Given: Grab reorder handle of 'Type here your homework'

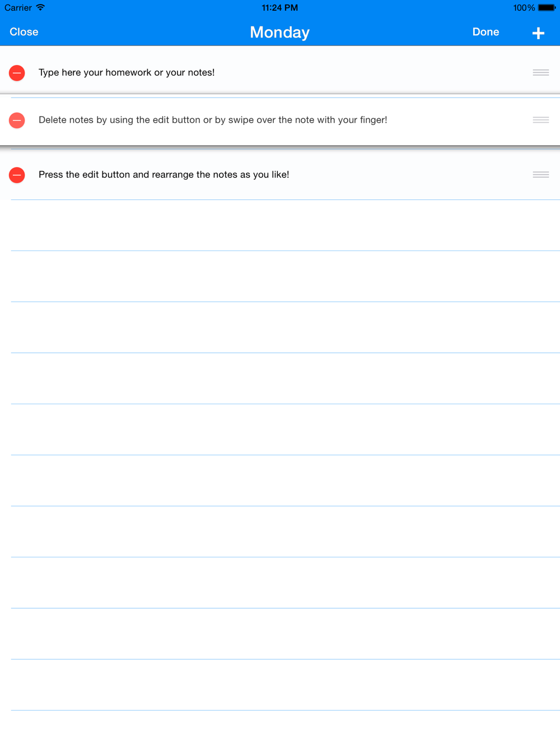Looking at the screenshot, I should (x=541, y=72).
